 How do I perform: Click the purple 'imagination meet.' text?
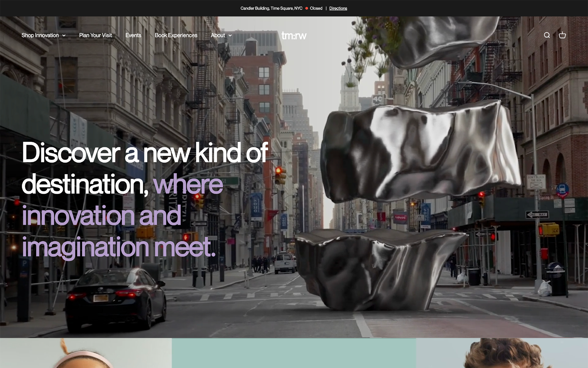pyautogui.click(x=119, y=247)
